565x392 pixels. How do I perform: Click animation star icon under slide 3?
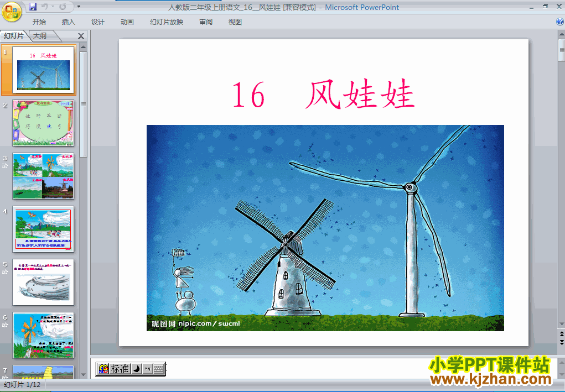5,166
